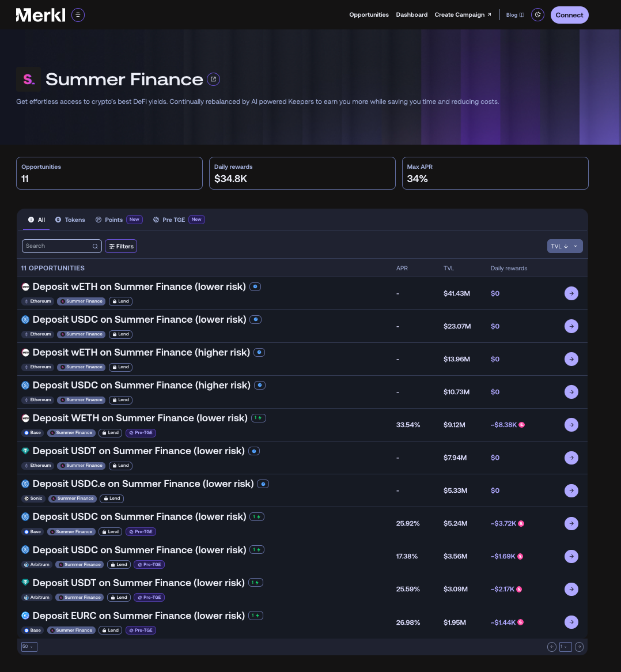
Task: Open Create Campaign external link
Action: click(463, 14)
